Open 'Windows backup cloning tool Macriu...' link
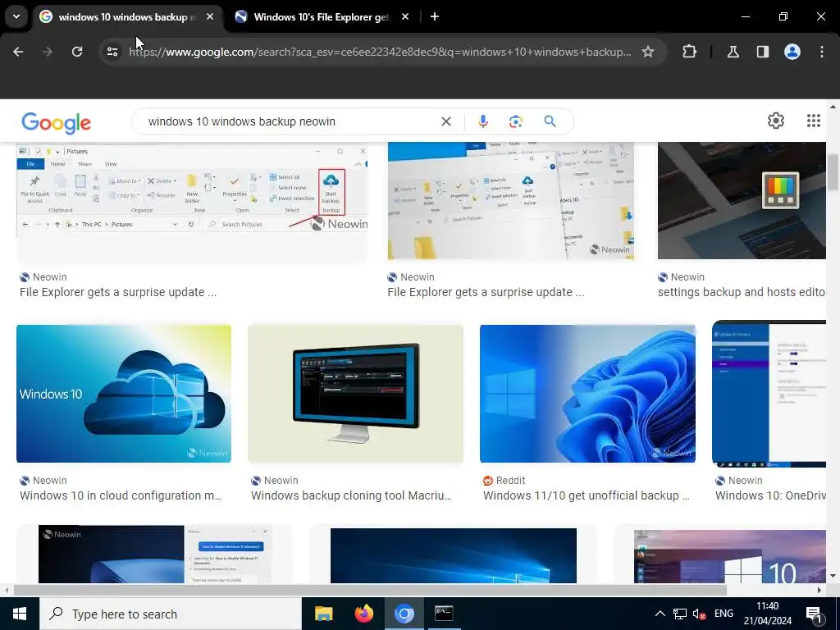The image size is (840, 630). pyautogui.click(x=351, y=495)
